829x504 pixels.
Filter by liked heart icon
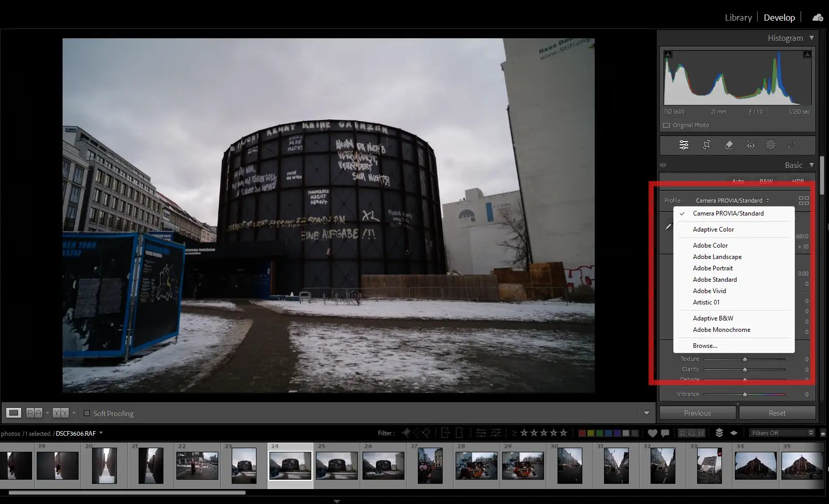coord(653,433)
